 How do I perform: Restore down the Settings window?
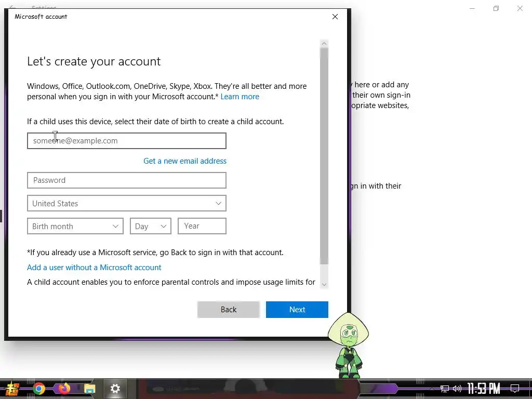496,8
